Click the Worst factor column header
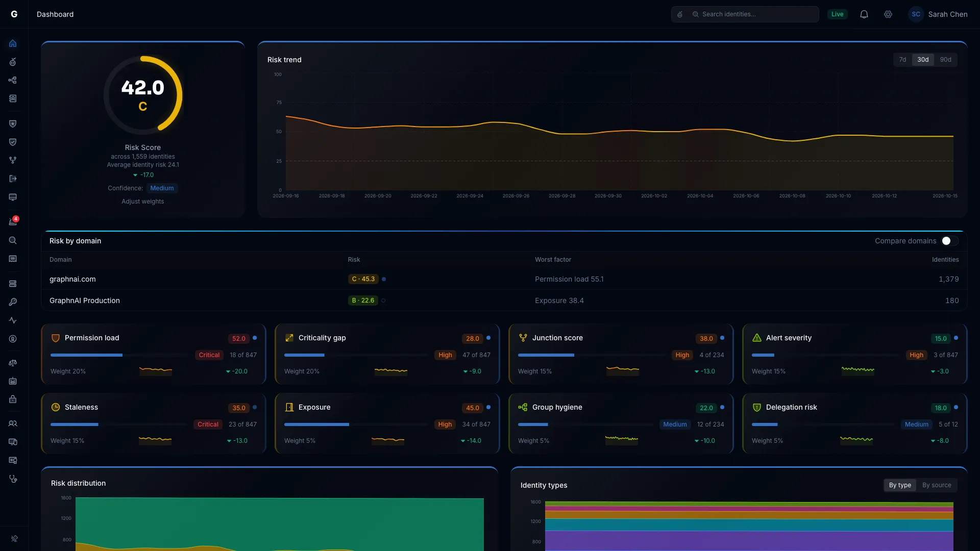The height and width of the screenshot is (551, 980). click(553, 260)
